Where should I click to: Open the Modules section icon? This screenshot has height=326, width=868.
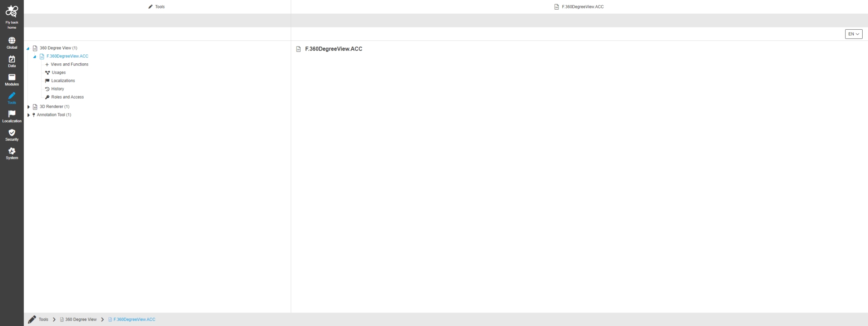12,77
